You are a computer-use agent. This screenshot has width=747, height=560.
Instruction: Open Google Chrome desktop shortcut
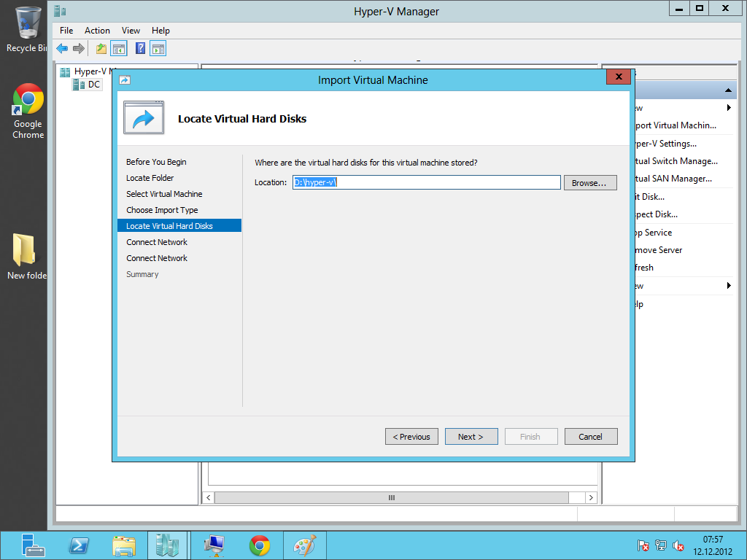coord(28,111)
